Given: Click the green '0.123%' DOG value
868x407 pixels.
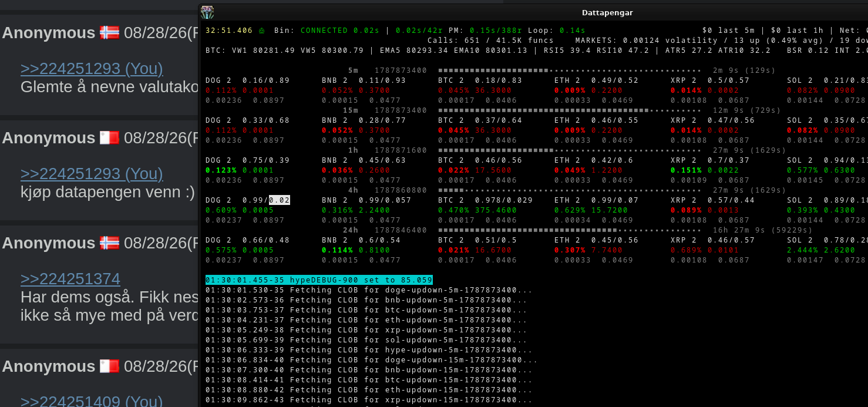Looking at the screenshot, I should click(x=221, y=170).
